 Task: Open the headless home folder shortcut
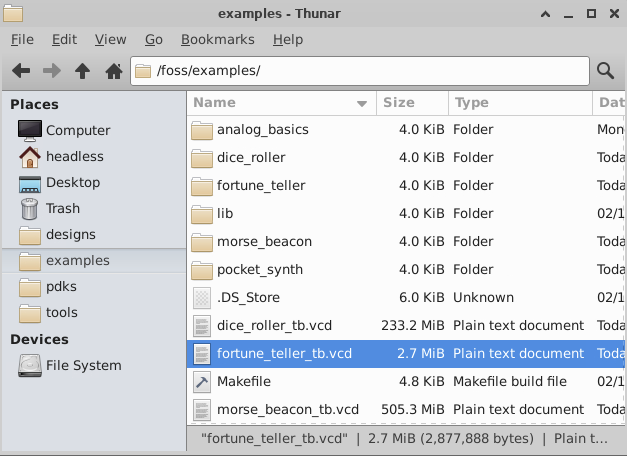(74, 157)
